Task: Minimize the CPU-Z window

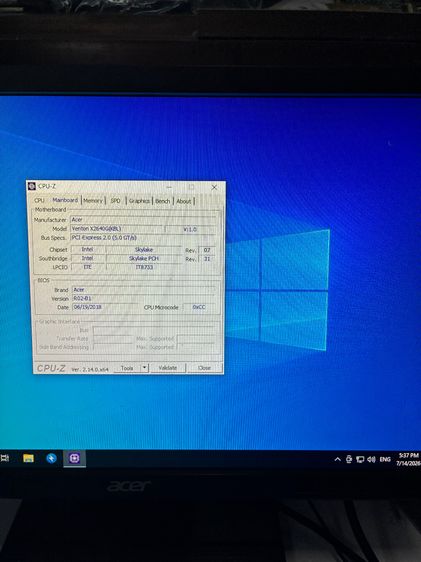Action: click(x=169, y=187)
